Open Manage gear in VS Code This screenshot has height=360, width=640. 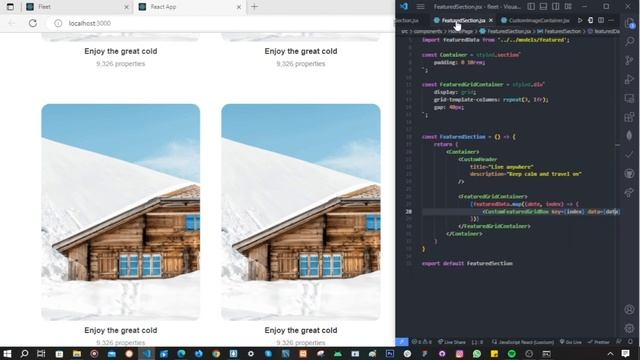click(x=629, y=328)
